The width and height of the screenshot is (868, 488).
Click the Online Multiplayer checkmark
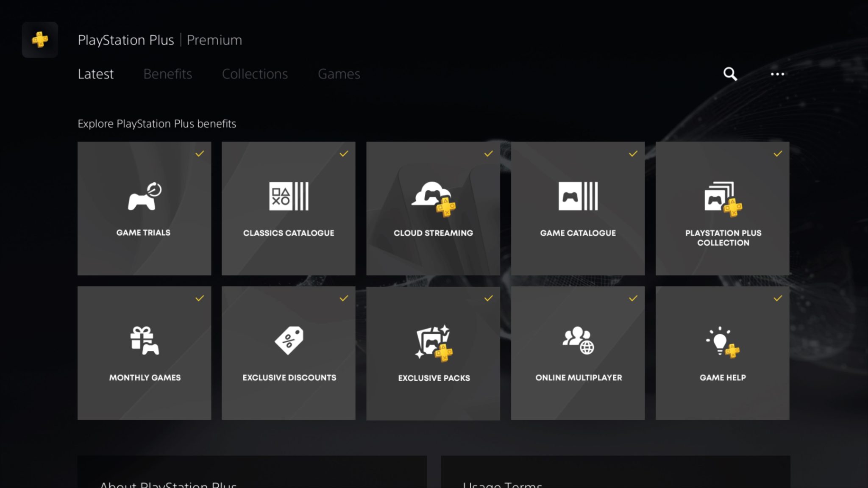633,298
